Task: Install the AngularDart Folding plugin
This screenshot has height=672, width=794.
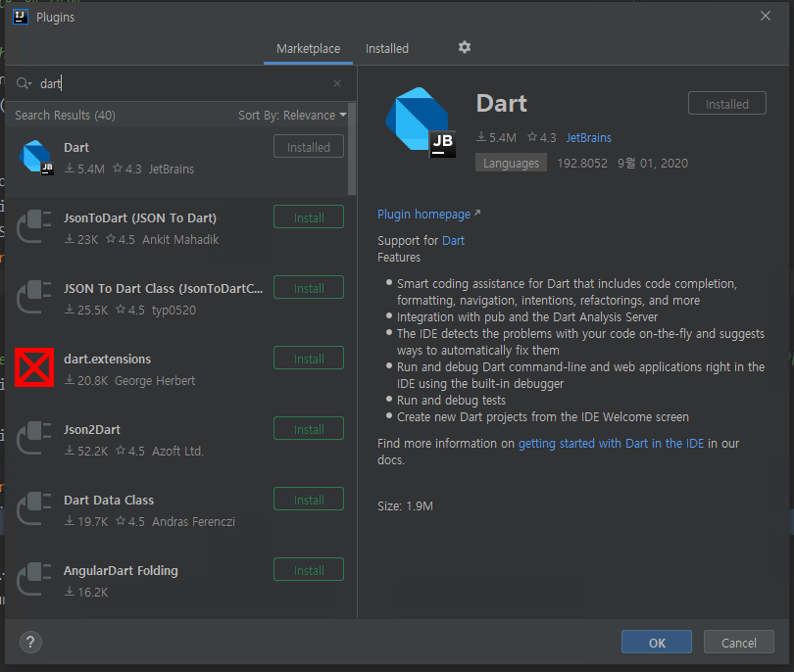Action: coord(309,570)
